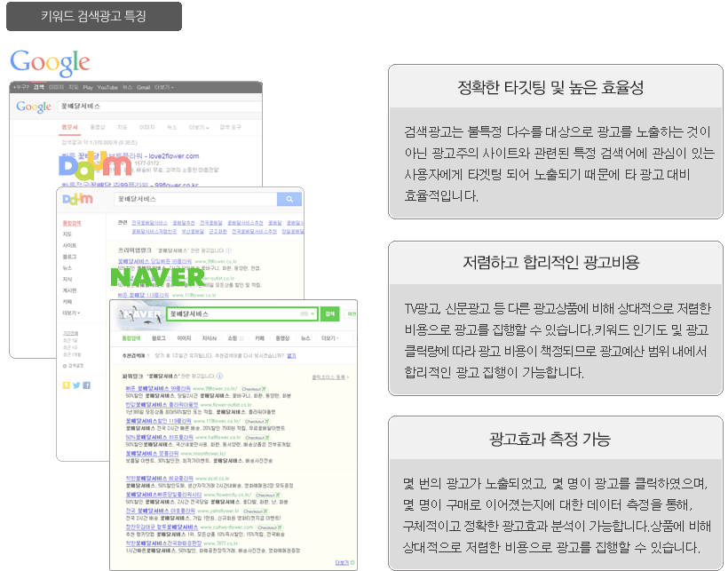
Task: Click the Facebook share icon in Daum sidebar
Action: 87,385
